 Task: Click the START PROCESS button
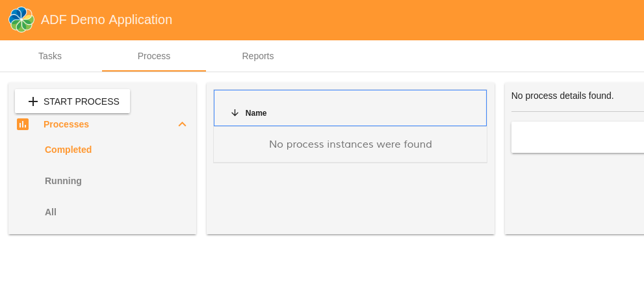(73, 101)
